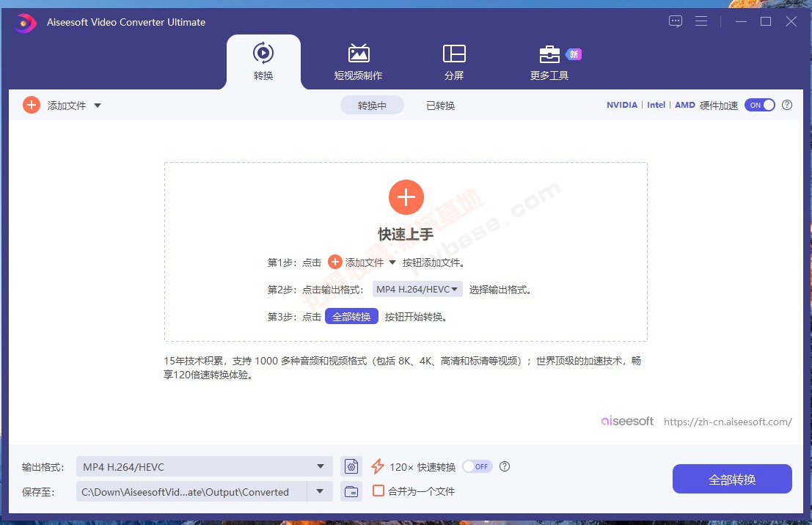Toggle the 120× 快速转换 OFF switch
Image resolution: width=812 pixels, height=525 pixels.
point(477,466)
